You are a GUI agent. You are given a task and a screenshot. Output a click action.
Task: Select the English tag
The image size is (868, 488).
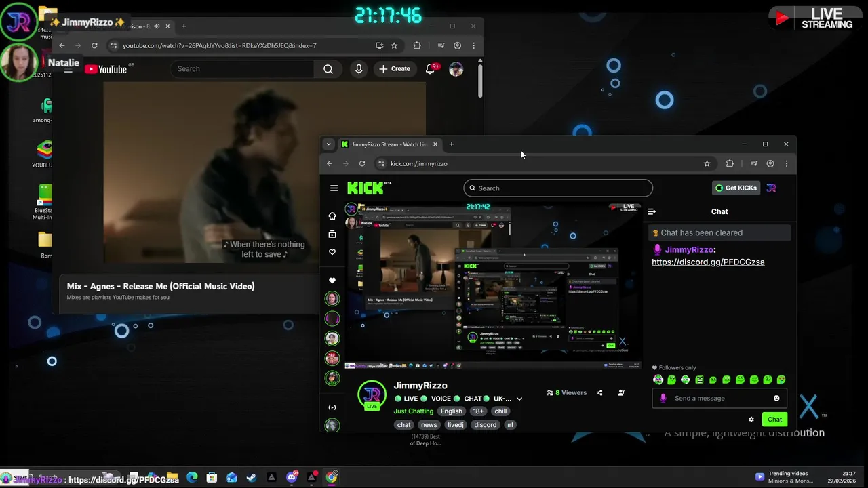coord(451,411)
